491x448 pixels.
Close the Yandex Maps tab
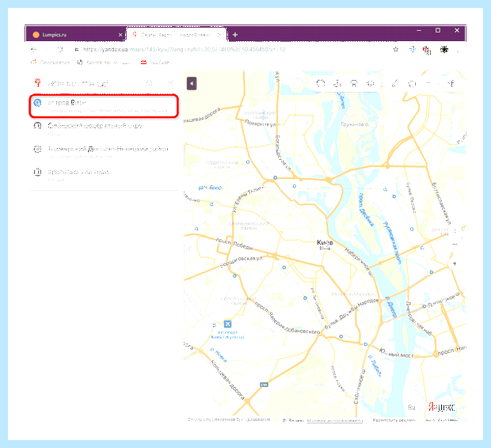pos(219,35)
